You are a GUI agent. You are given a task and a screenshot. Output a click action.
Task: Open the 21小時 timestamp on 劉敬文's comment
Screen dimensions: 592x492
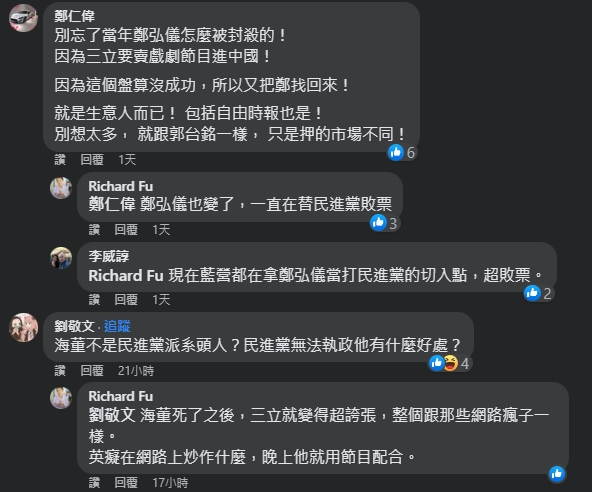coord(136,370)
